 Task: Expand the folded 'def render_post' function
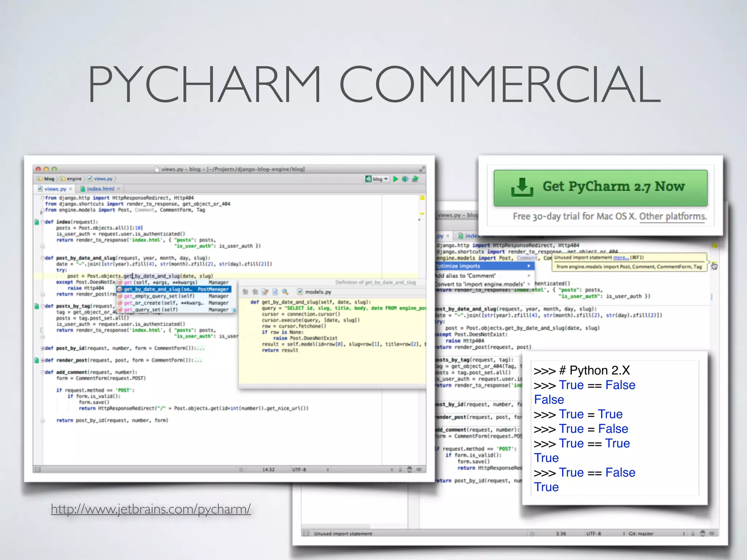43,360
